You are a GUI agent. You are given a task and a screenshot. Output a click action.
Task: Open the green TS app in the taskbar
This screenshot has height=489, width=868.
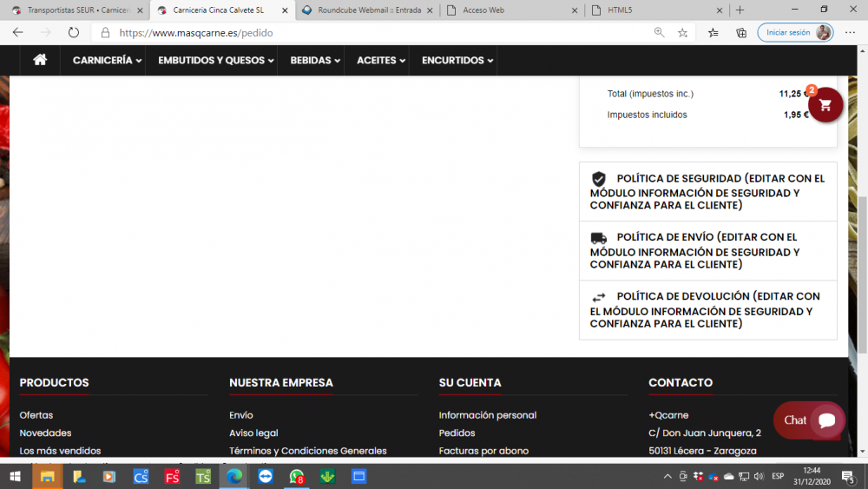coord(203,476)
